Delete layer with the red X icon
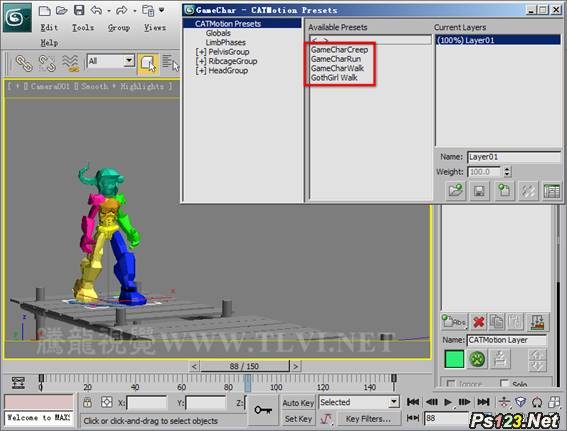567x431 pixels. [x=479, y=321]
